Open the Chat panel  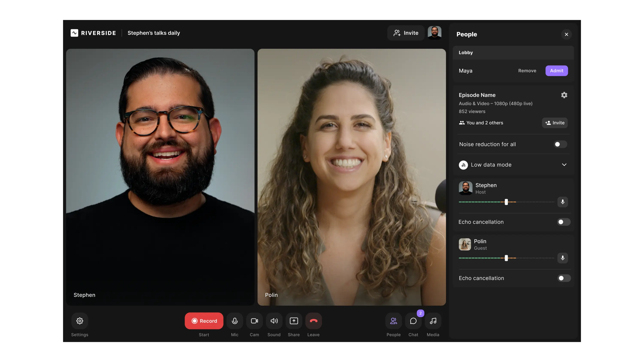click(x=413, y=321)
